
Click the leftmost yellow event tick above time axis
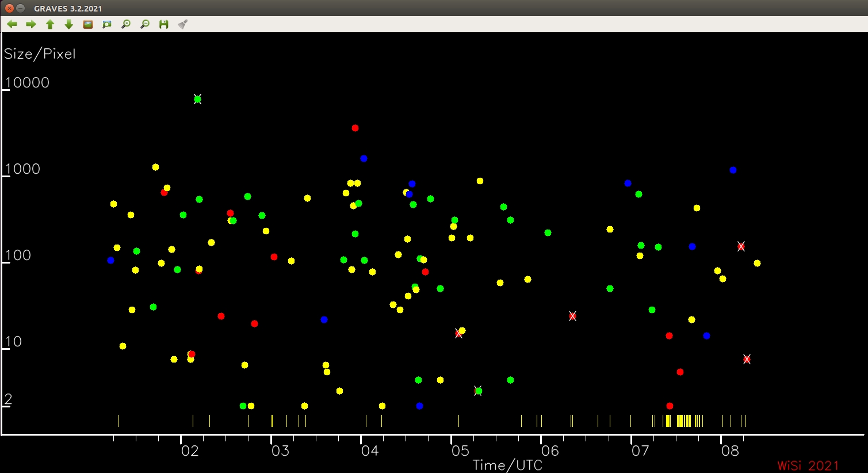(118, 421)
